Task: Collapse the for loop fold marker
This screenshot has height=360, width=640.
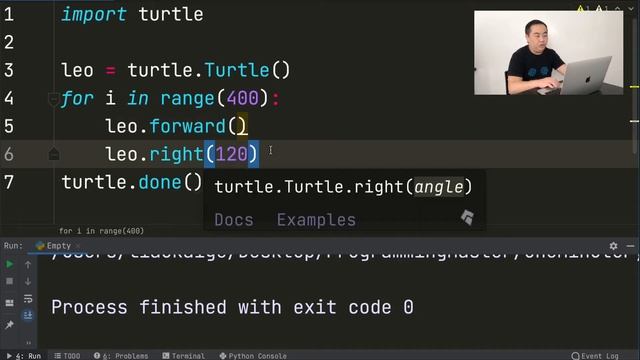Action: tap(53, 99)
